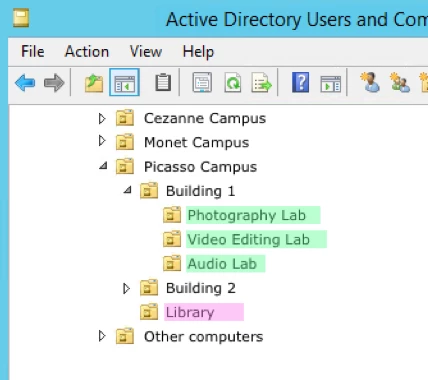The width and height of the screenshot is (428, 380).
Task: Click the Audio Lab OU folder icon
Action: [172, 263]
